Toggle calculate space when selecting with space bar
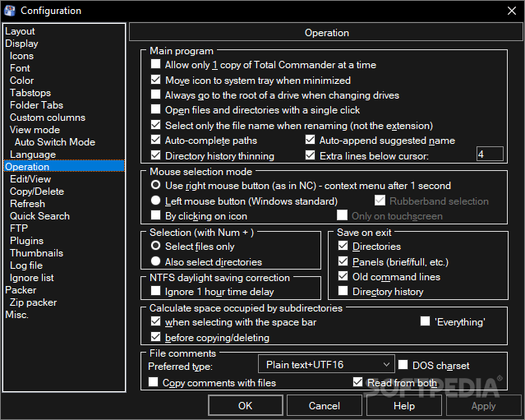Screen dimensions: 525x420 pyautogui.click(x=155, y=321)
